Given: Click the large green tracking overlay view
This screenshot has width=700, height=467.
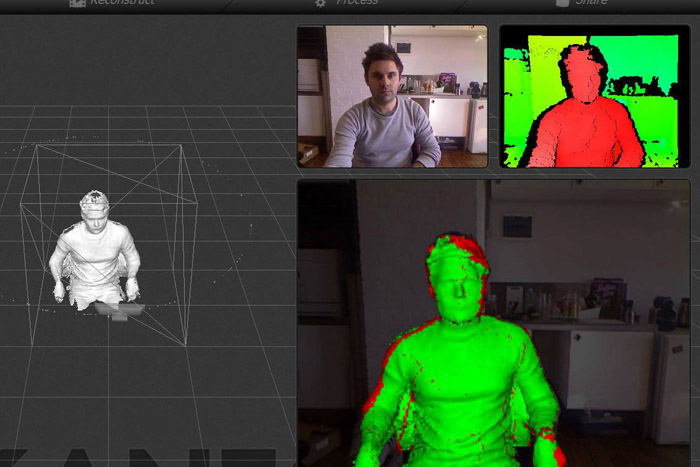Looking at the screenshot, I should pos(494,323).
